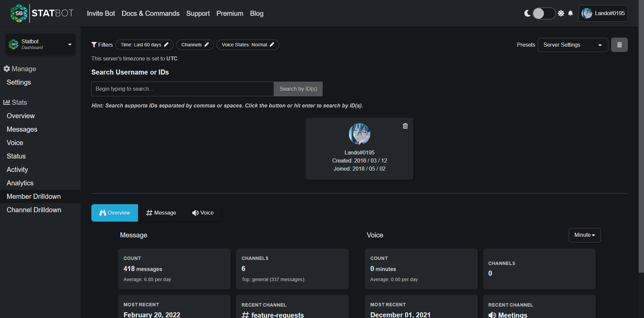Screen dimensions: 644x318
Task: Click hash icon on Message tab
Action: [x=149, y=213]
